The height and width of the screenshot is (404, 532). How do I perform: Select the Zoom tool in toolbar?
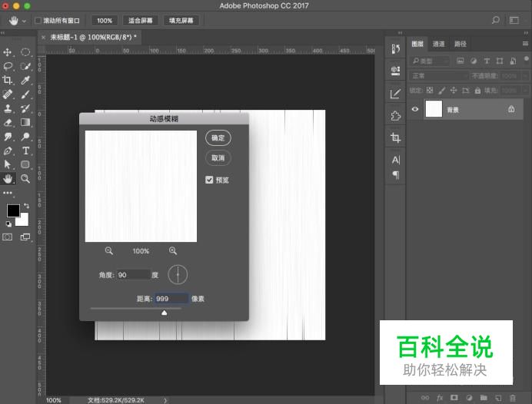pos(25,179)
